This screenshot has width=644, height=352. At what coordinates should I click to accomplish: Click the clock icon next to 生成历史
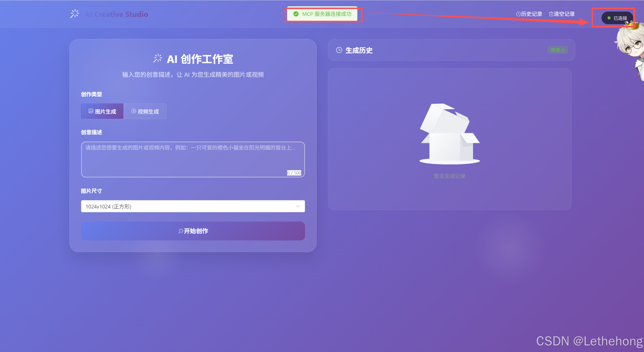pyautogui.click(x=339, y=50)
